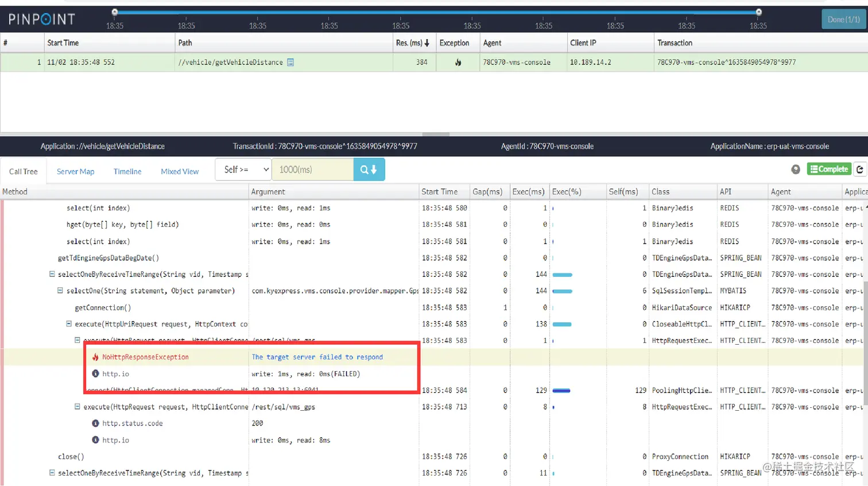Click the info icon of the FAILED http.io row
The image size is (868, 486).
coord(96,374)
